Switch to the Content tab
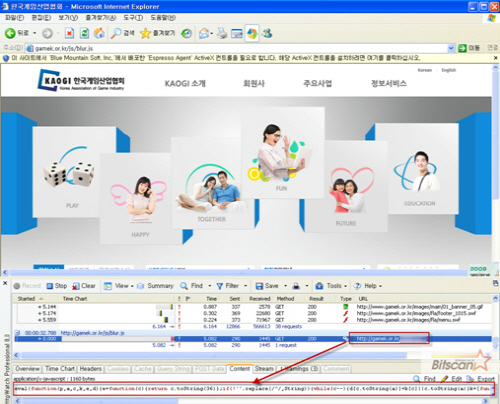Image resolution: width=500 pixels, height=404 pixels. [239, 369]
